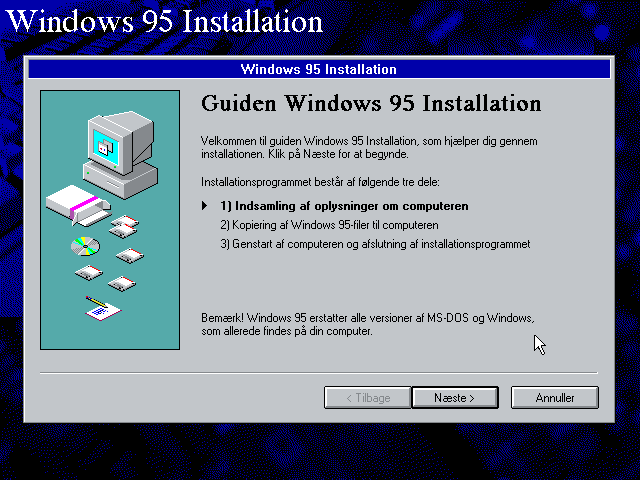Click the CD-ROM disc icon
Image resolution: width=640 pixels, height=480 pixels.
pos(85,246)
